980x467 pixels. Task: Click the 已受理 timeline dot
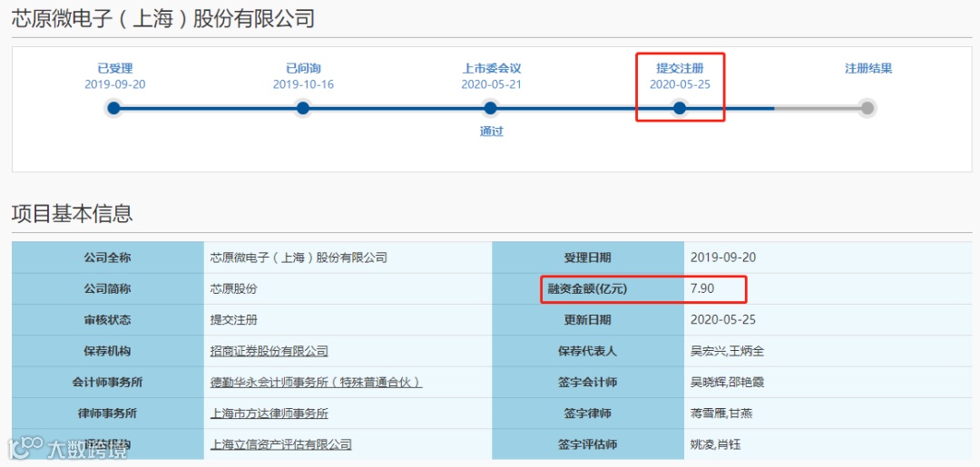click(113, 109)
